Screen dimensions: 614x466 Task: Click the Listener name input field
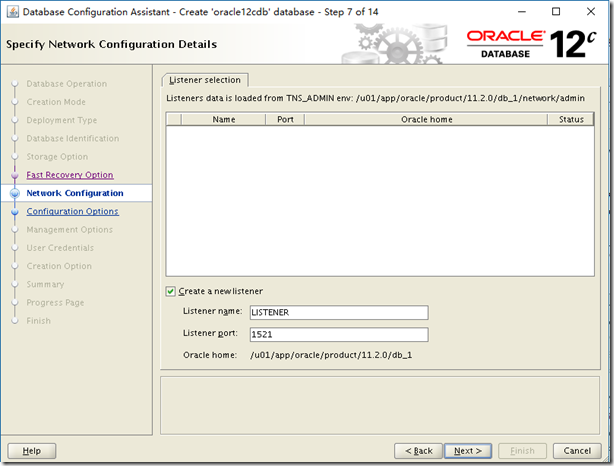point(339,312)
